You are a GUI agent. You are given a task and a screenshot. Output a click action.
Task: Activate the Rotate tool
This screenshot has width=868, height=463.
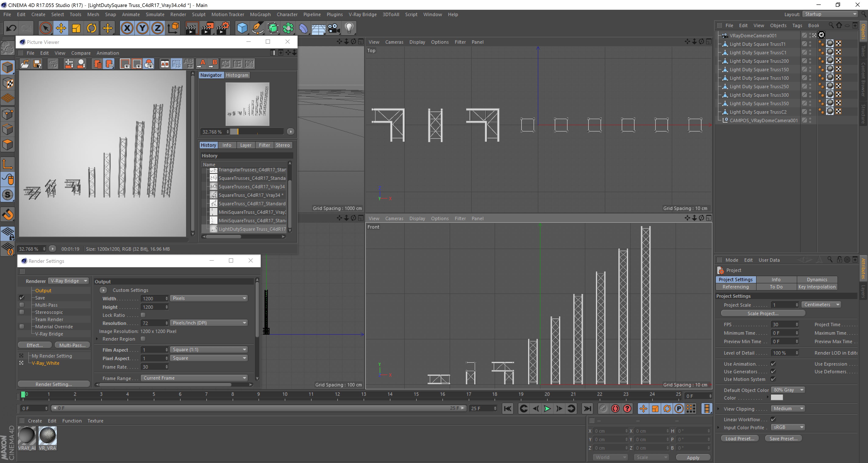92,28
